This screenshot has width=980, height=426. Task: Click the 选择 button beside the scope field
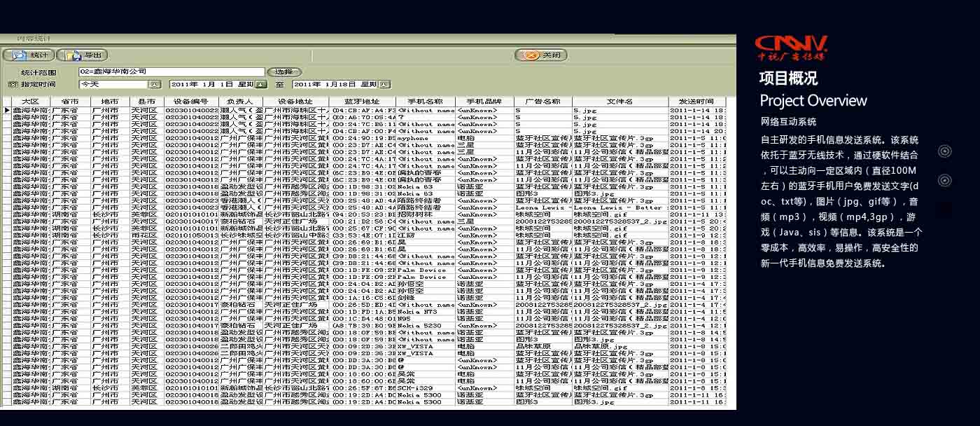(x=283, y=72)
